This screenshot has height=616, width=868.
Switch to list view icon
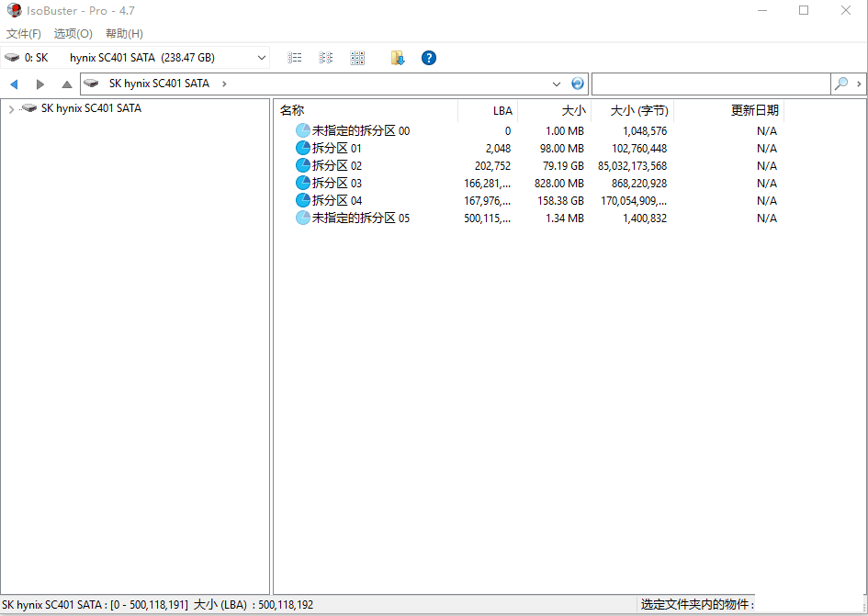(x=295, y=58)
